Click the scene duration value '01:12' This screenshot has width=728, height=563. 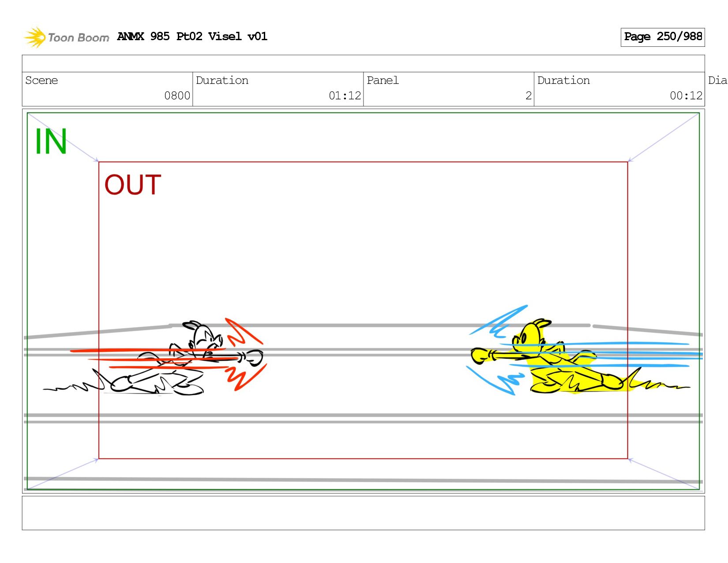(345, 95)
